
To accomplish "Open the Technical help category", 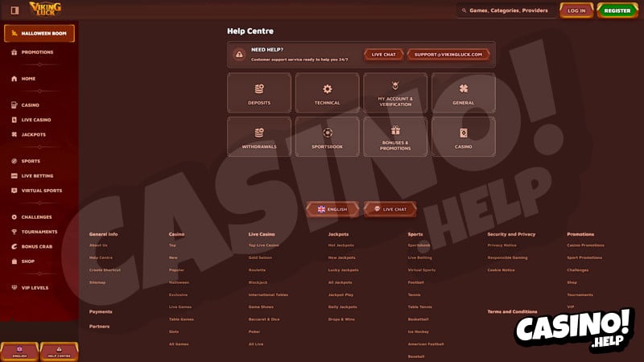I will click(327, 93).
